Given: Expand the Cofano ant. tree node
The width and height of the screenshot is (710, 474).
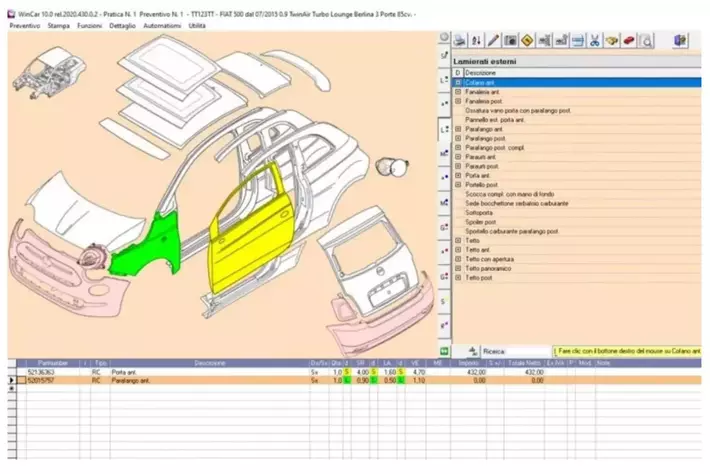Looking at the screenshot, I should 458,82.
